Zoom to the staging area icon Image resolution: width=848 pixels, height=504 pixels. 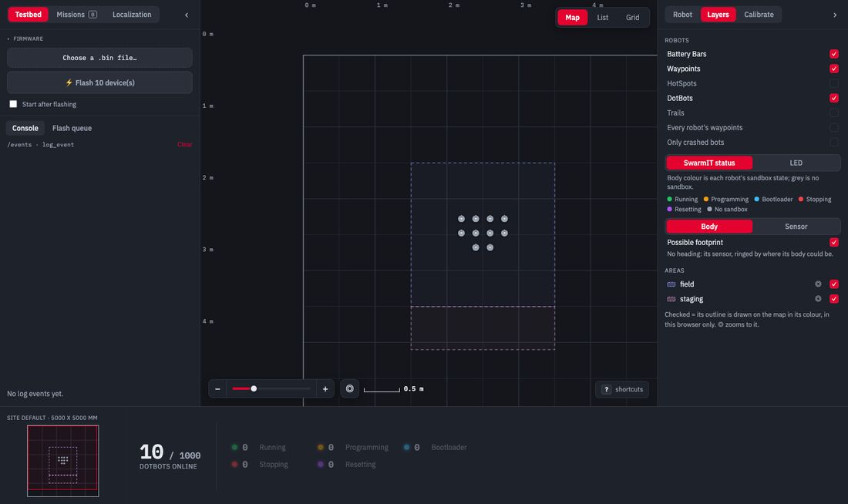(x=818, y=298)
